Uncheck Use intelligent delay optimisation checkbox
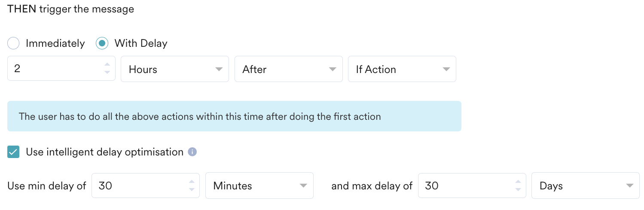The height and width of the screenshot is (210, 644). pyautogui.click(x=14, y=152)
